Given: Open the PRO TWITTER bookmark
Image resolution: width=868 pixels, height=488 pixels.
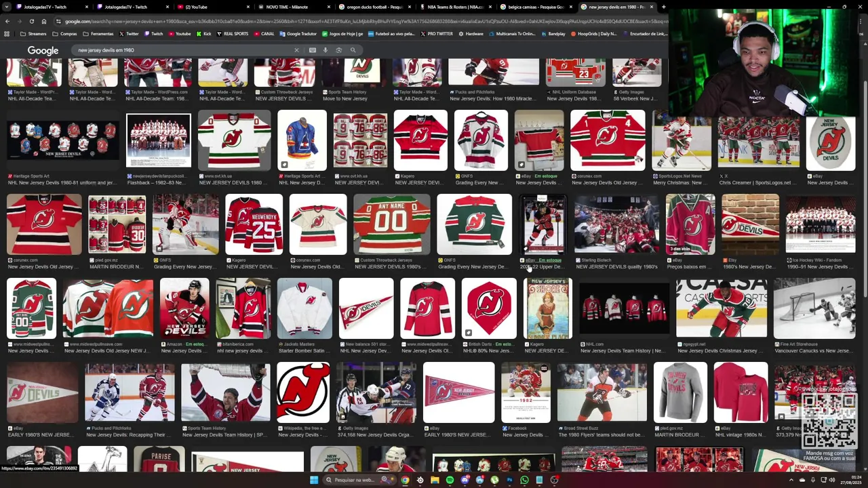Looking at the screenshot, I should pyautogui.click(x=437, y=33).
